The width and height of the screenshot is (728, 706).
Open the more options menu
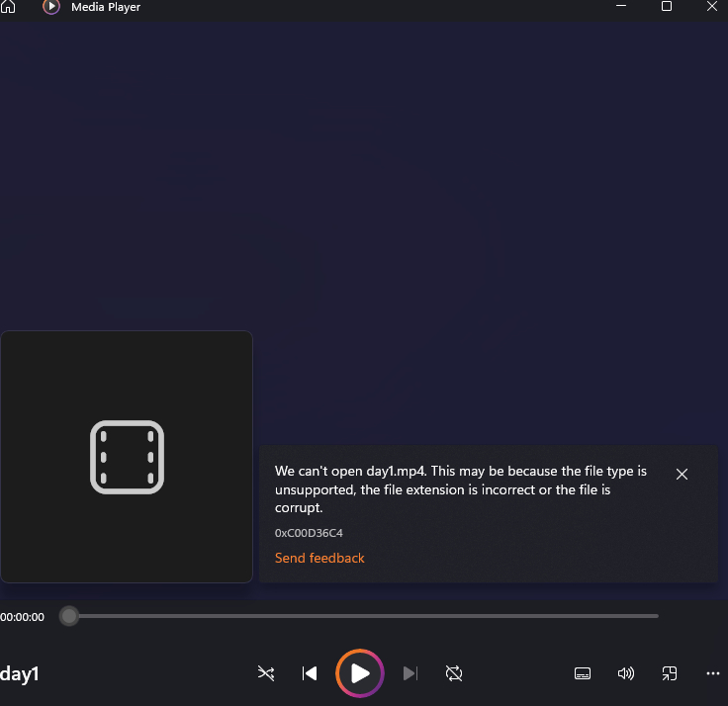pos(712,673)
